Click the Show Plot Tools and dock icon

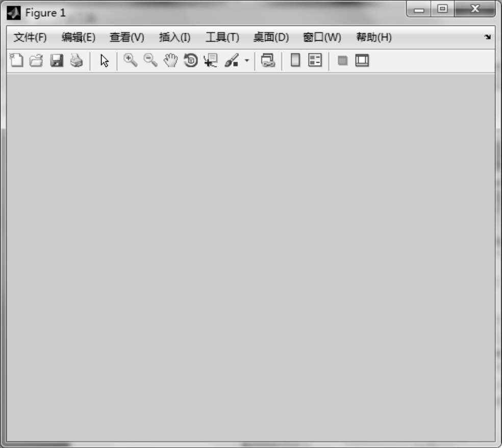pos(362,61)
